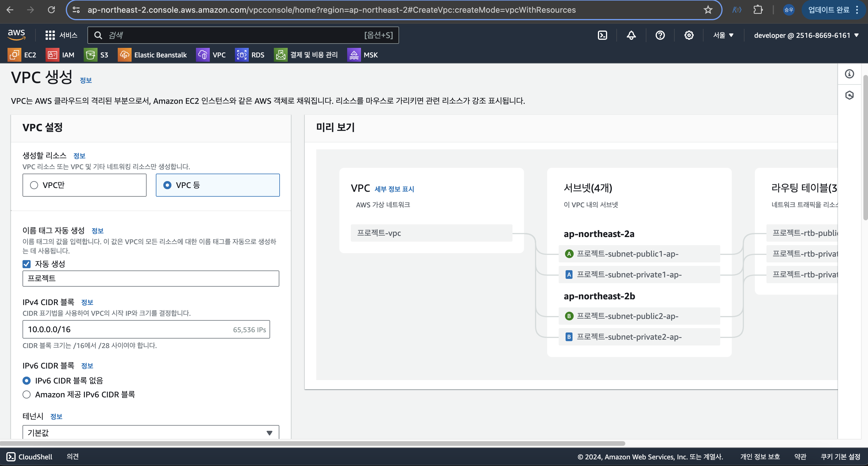Screen dimensions: 868x466
Task: Bookmark page with star icon
Action: (708, 10)
